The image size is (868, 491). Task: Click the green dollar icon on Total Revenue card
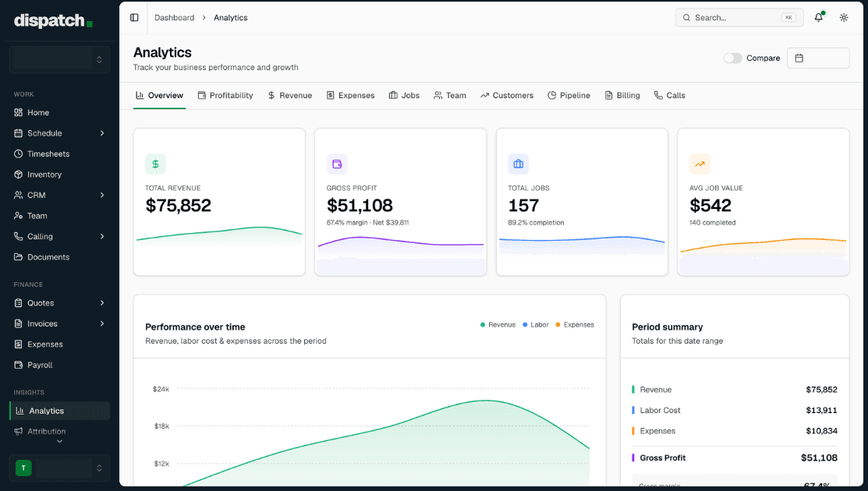[155, 164]
